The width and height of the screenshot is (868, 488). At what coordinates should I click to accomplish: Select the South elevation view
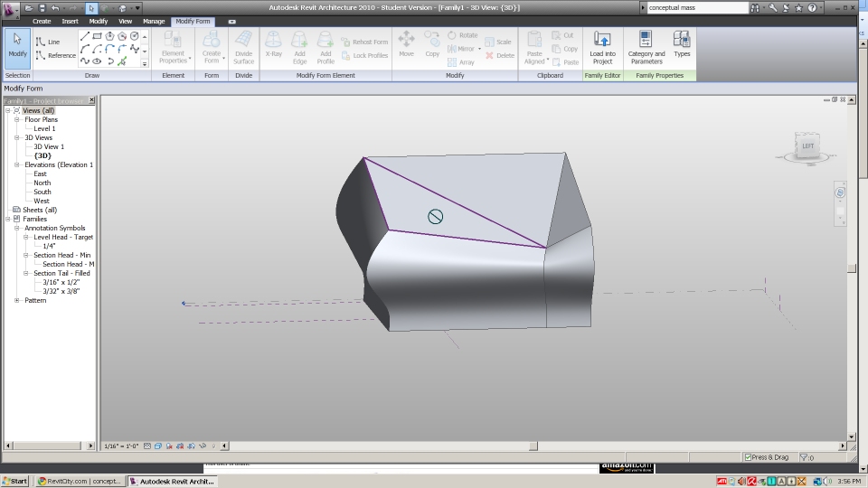[x=42, y=192]
